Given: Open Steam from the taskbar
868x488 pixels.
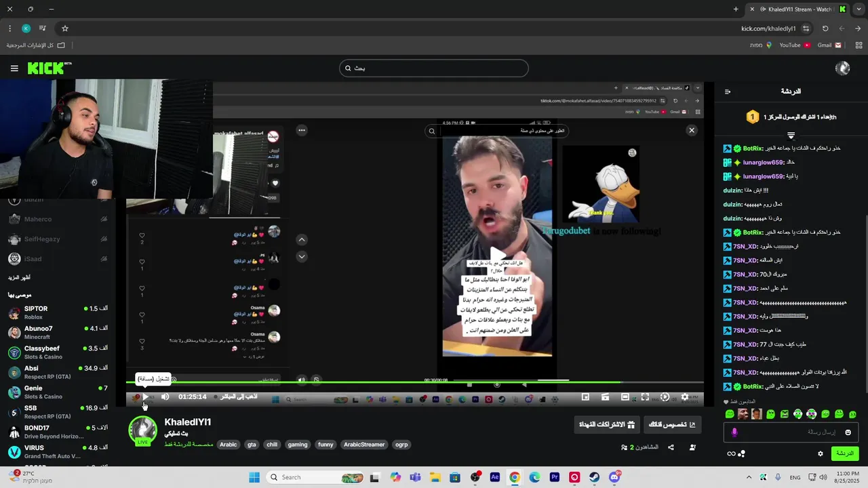Looking at the screenshot, I should point(595,477).
